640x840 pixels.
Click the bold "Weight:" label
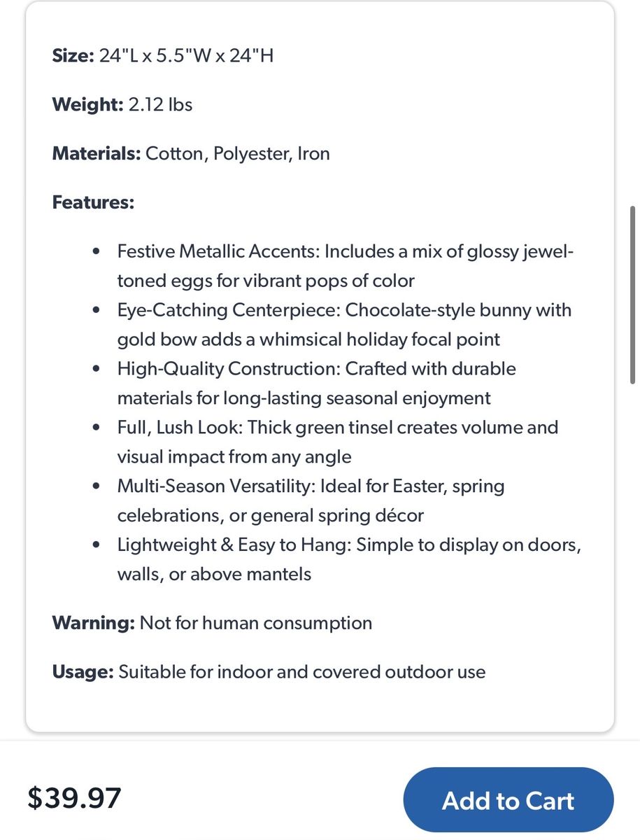[x=87, y=104]
